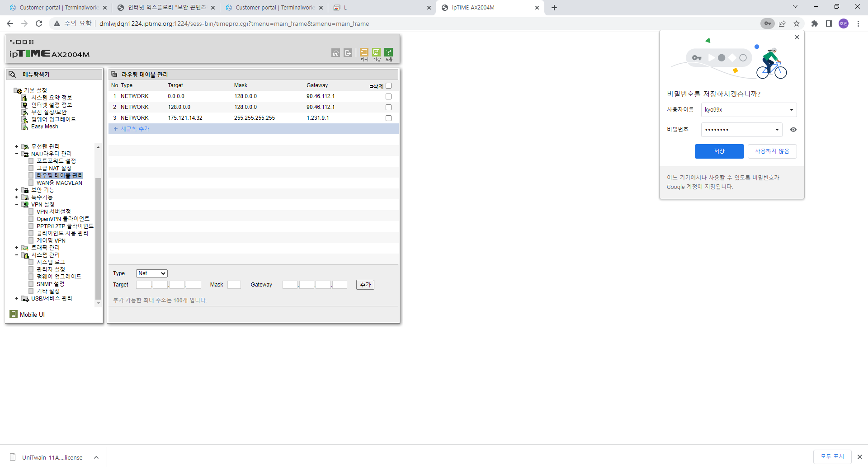Click the 메뉴탐색기 search icon
Viewport: 868px width, 470px height.
point(13,75)
